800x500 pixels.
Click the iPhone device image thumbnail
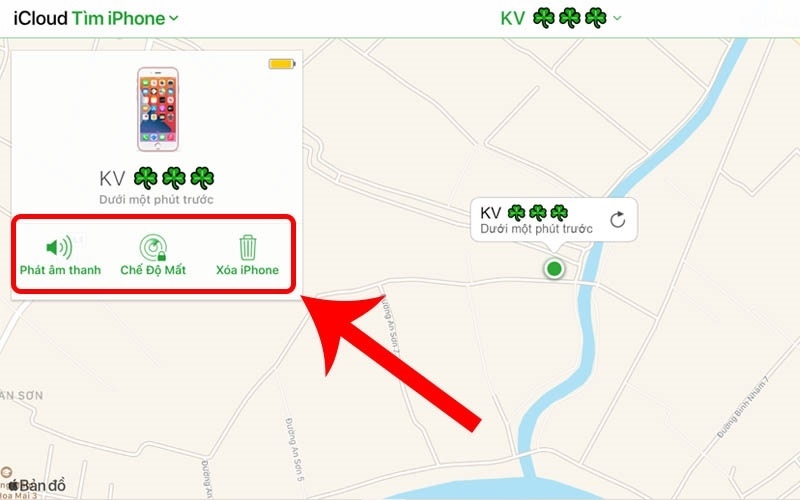click(x=158, y=109)
